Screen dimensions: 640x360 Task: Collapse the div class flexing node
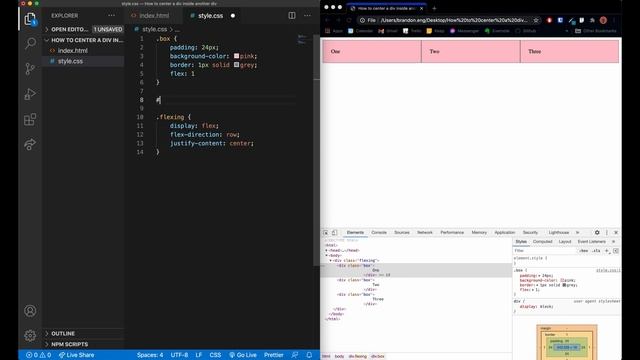pos(331,260)
